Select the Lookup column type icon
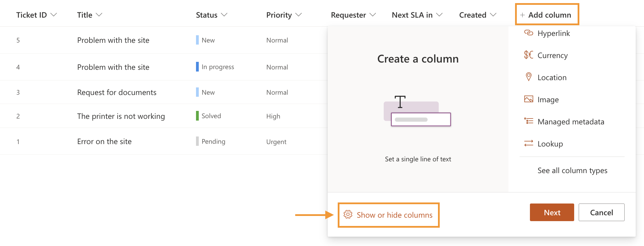 [x=528, y=143]
